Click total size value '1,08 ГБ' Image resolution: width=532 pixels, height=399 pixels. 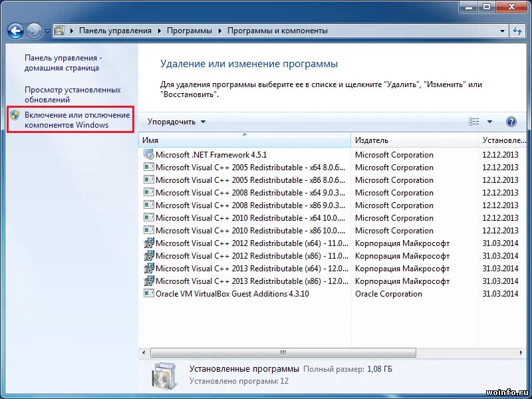[380, 369]
